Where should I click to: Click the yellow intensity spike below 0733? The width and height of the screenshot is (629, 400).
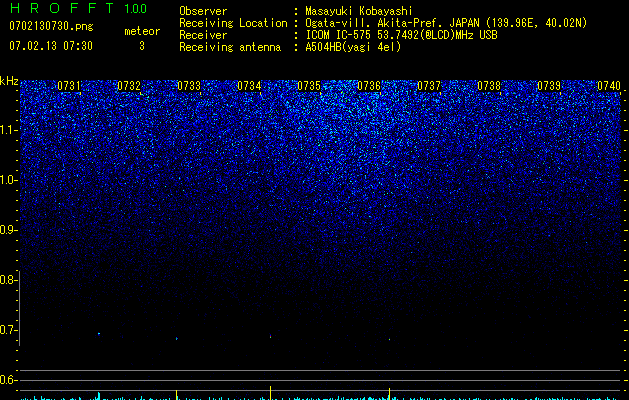[x=177, y=394]
